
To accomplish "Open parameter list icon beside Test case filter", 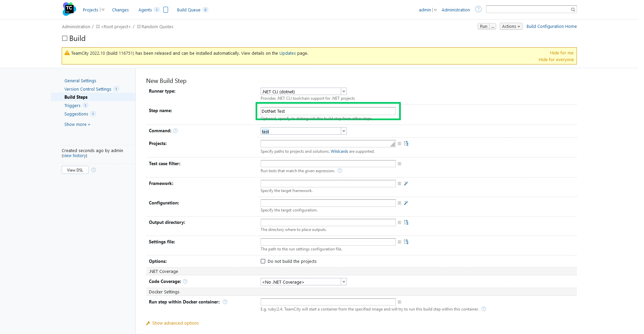I will [x=399, y=164].
